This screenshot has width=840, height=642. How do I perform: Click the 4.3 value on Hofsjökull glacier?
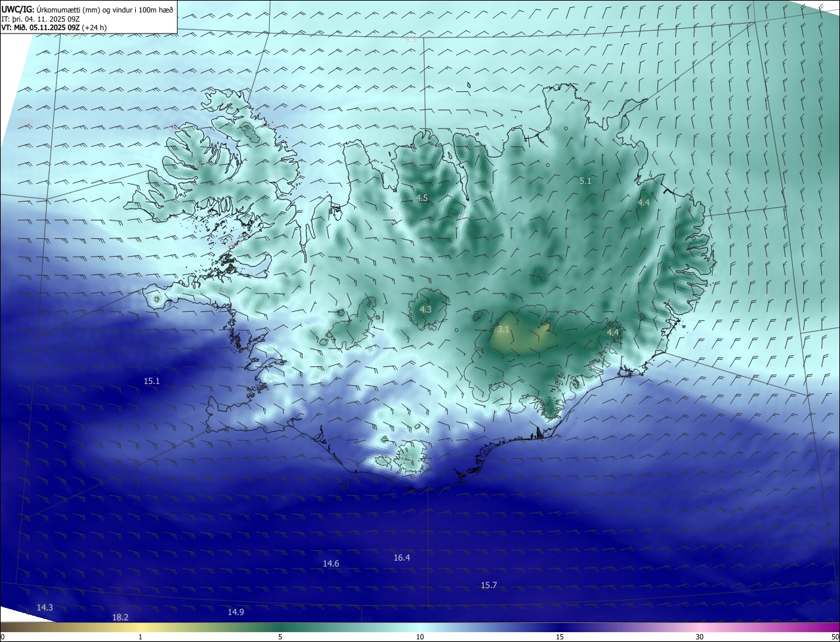point(425,309)
